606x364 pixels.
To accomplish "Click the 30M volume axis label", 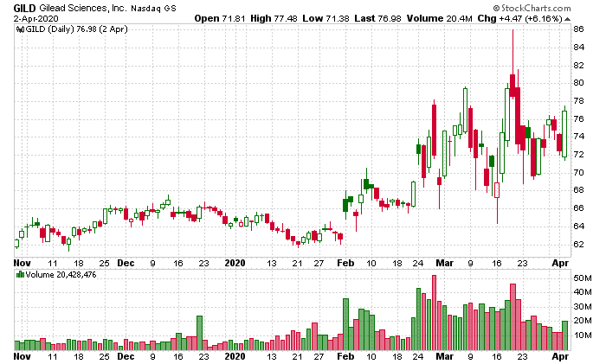I will coord(582,307).
